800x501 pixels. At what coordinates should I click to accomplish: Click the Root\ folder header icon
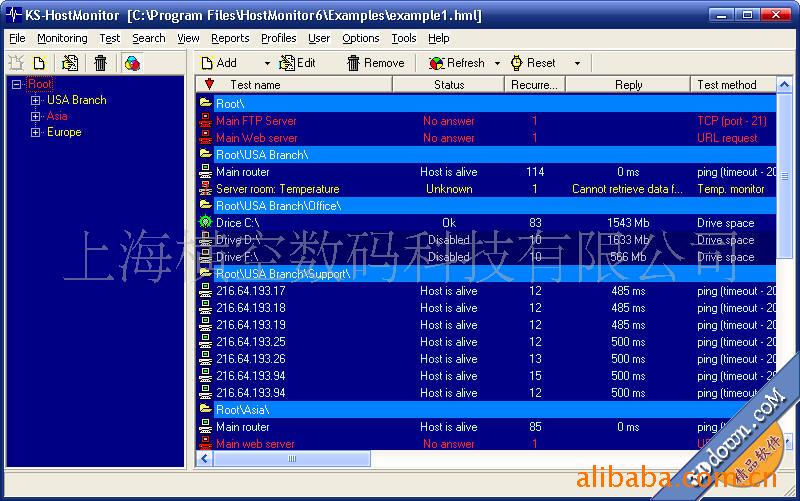(x=206, y=104)
